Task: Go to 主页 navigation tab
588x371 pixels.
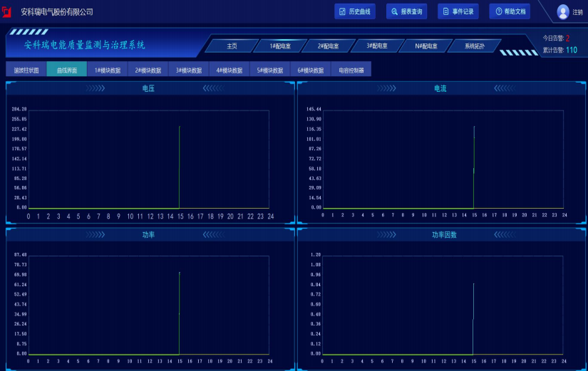Action: [232, 46]
